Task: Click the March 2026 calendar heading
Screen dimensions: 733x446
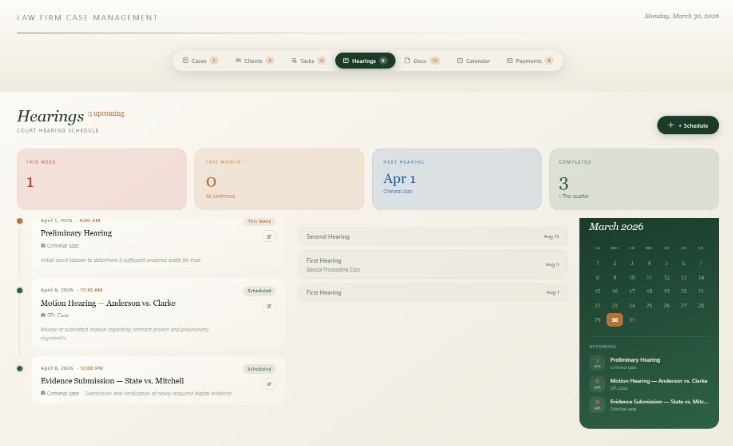Action: pos(616,227)
